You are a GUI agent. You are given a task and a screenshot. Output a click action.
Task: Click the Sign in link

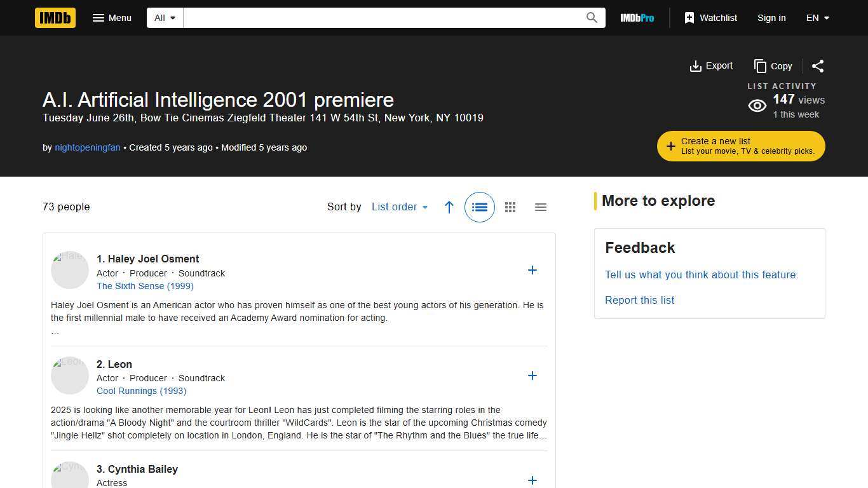click(771, 18)
